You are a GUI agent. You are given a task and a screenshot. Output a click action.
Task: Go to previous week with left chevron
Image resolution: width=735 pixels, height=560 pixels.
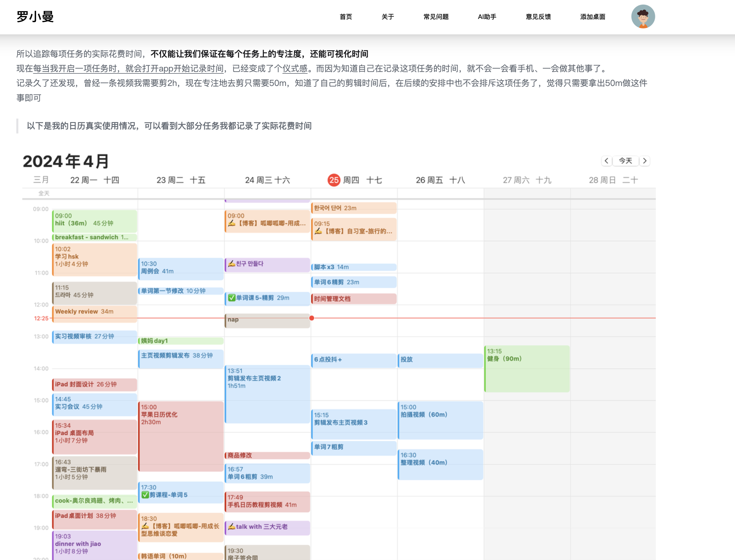[x=606, y=161]
